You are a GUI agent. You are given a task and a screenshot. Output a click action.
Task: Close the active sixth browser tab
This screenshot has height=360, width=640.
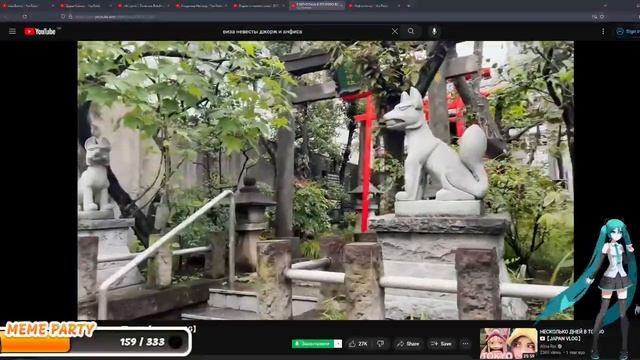[x=342, y=6]
